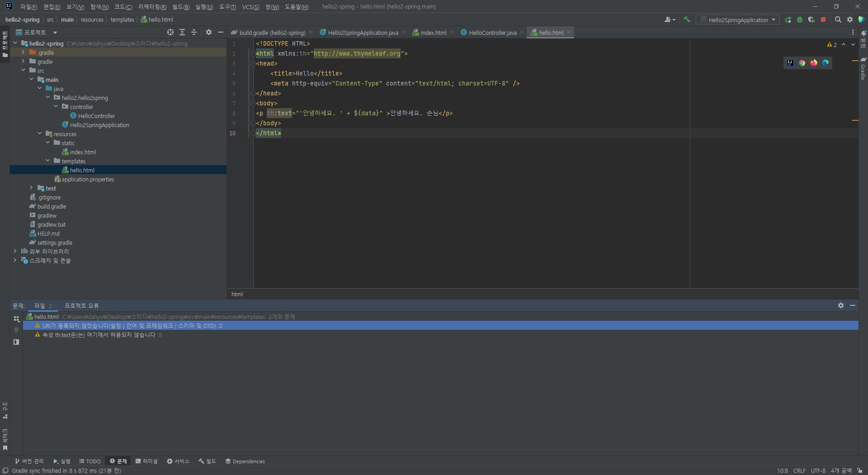868x475 pixels.
Task: Expand the test folder in the project tree
Action: (31, 188)
